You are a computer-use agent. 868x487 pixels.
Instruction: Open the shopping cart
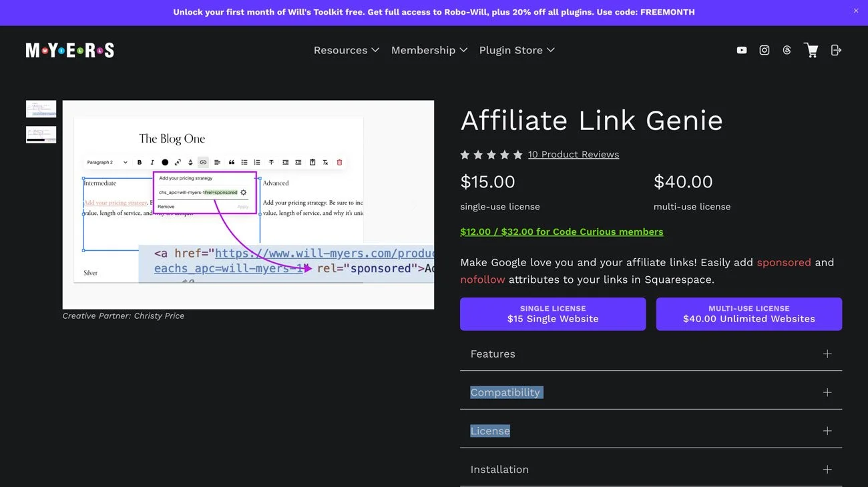[811, 50]
